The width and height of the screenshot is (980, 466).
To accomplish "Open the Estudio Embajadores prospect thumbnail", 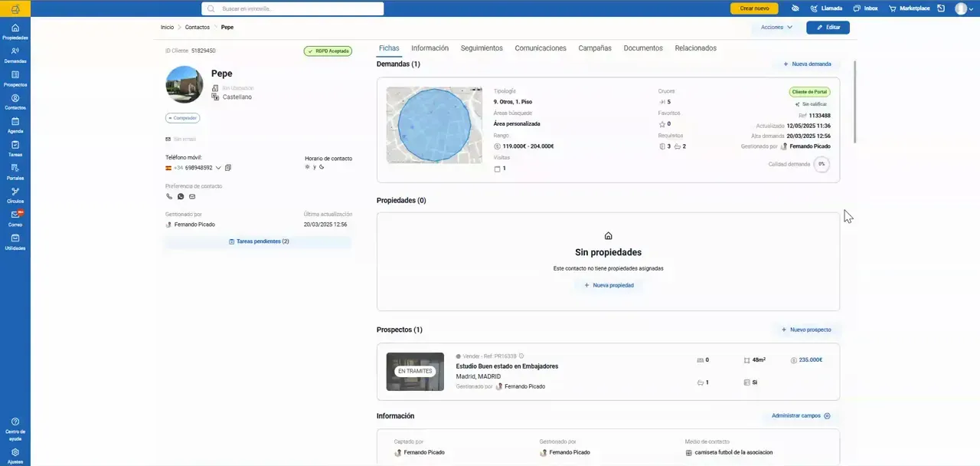I will click(415, 372).
